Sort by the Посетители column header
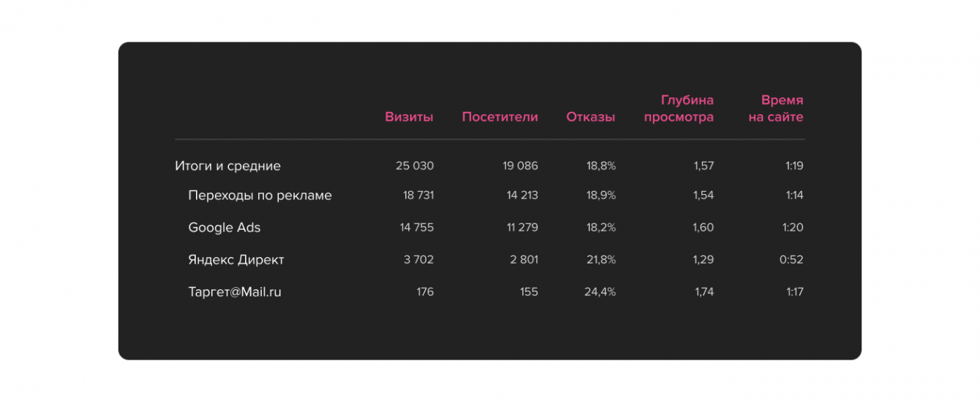The width and height of the screenshot is (980, 402). [500, 117]
